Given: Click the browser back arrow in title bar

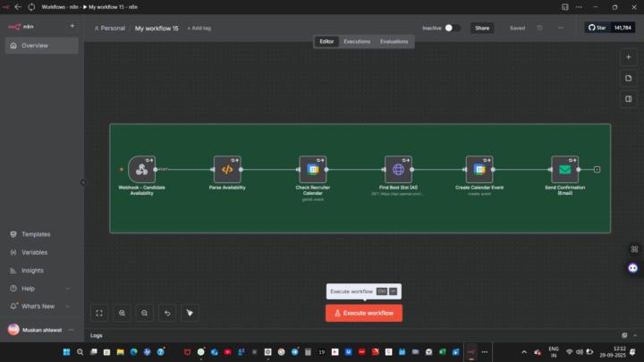Looking at the screenshot, I should 18,7.
